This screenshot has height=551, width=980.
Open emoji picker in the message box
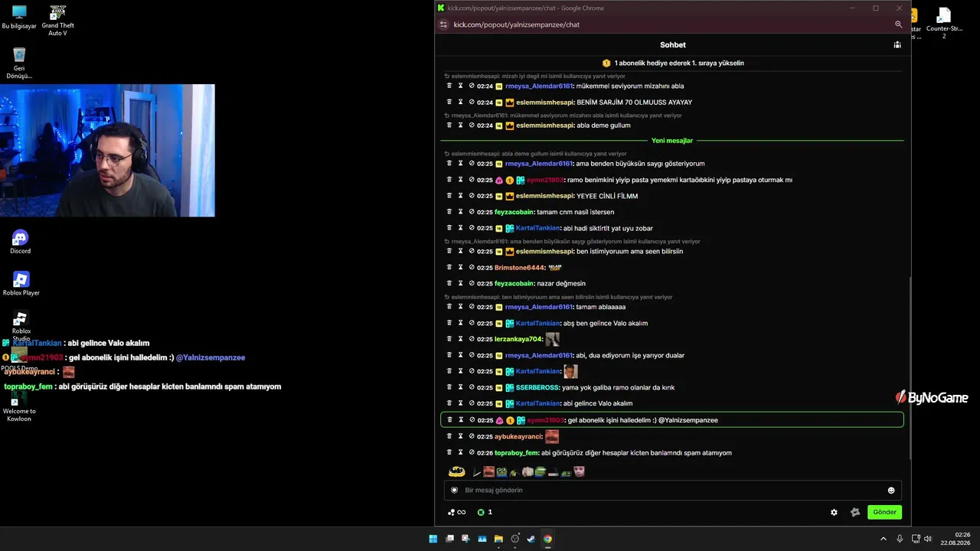point(891,491)
